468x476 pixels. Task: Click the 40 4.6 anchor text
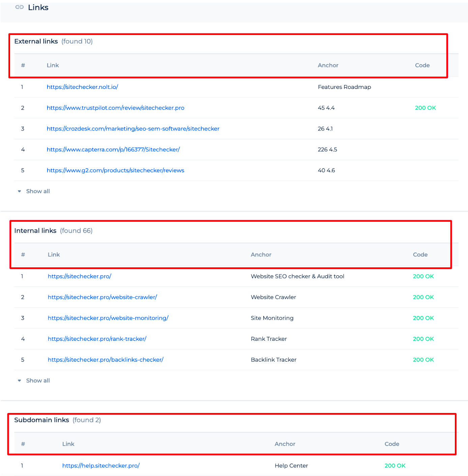click(326, 171)
